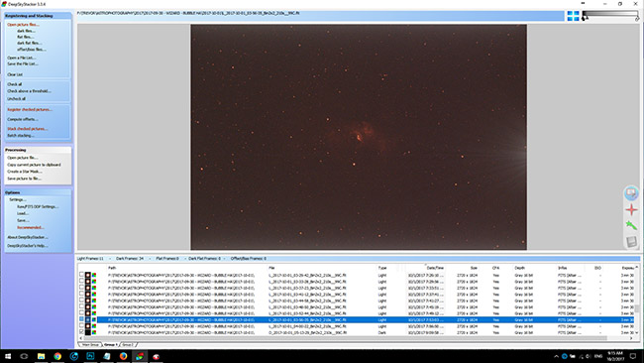
Task: Select the Group 2 tab
Action: point(128,345)
